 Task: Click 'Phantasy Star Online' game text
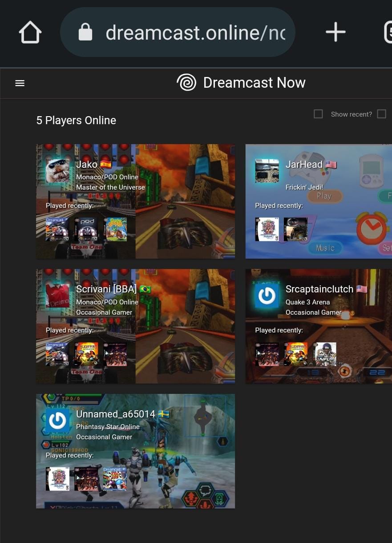[x=108, y=427]
